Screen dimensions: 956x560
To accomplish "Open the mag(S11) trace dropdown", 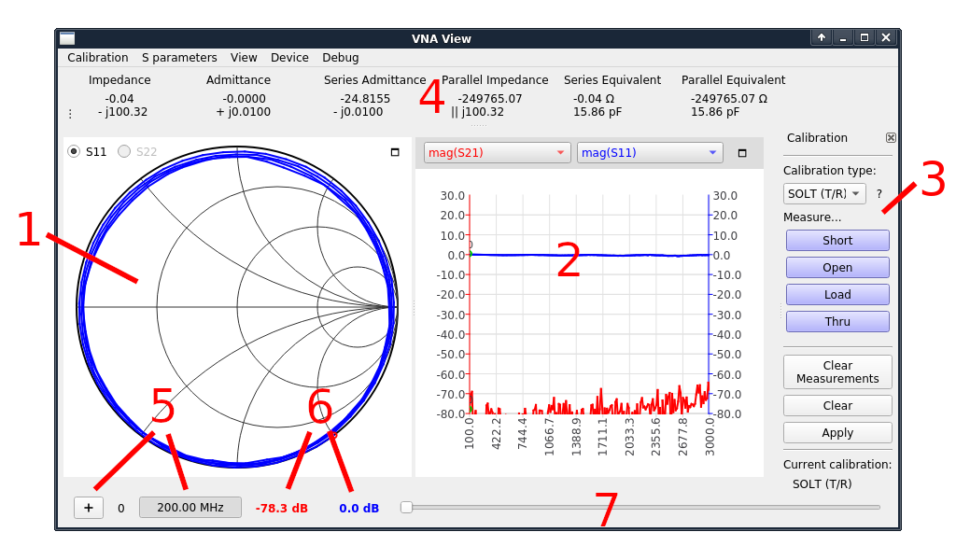I will coord(650,153).
